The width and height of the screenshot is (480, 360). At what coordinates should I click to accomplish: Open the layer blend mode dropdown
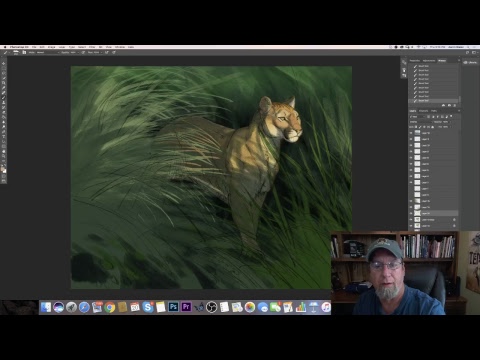pos(420,122)
